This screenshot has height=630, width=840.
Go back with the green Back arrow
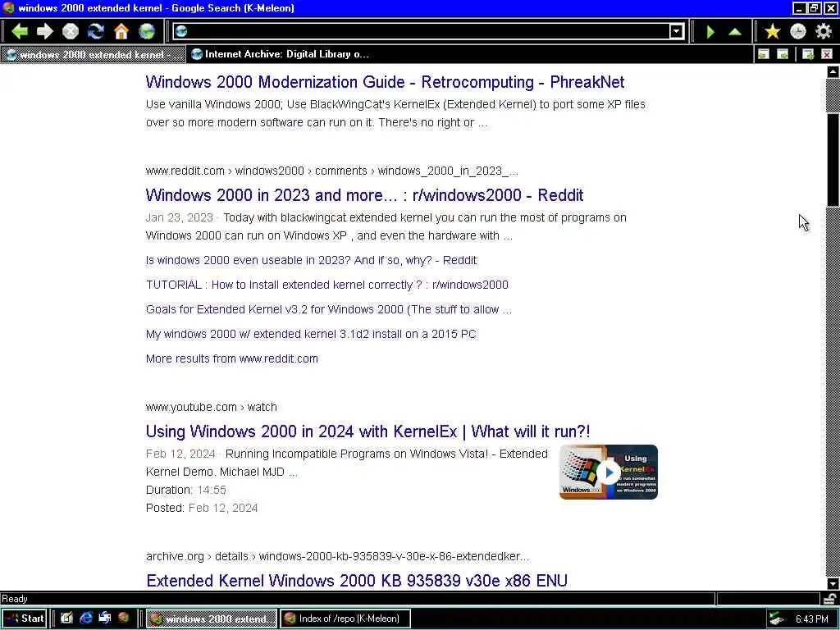[20, 32]
